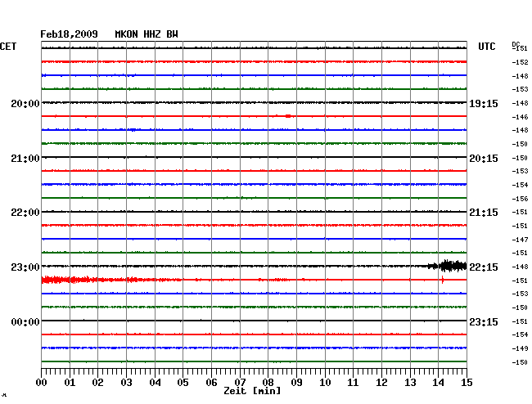Click the small red spike near minute 14
Image resolution: width=532 pixels, height=404 pixels.
(443, 280)
